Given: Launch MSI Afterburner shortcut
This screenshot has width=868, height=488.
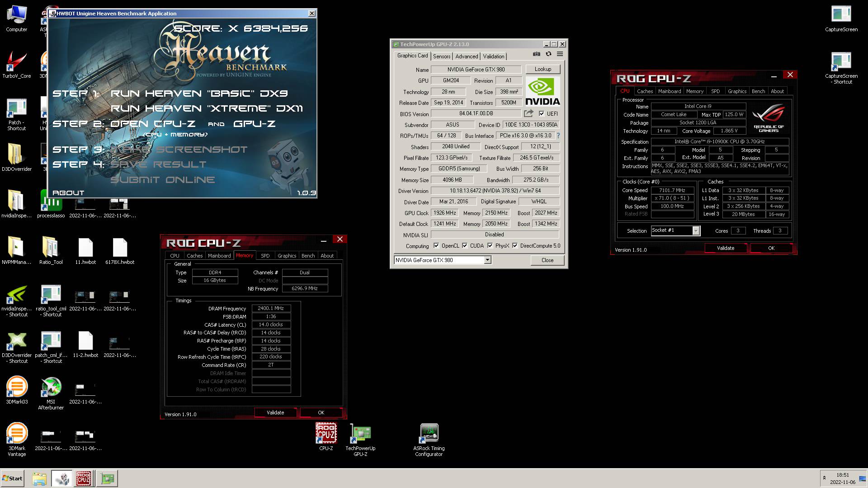Looking at the screenshot, I should coord(51,393).
